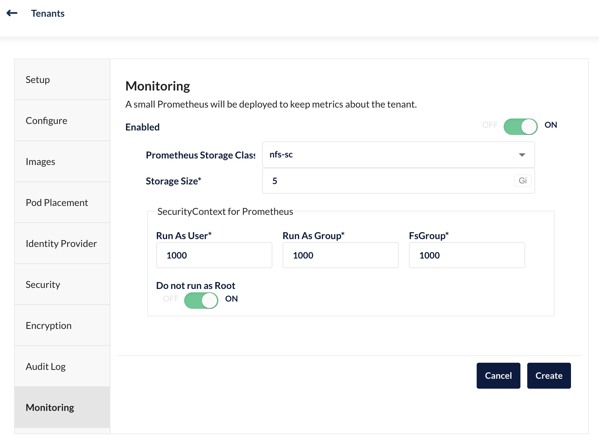The width and height of the screenshot is (599, 444).
Task: Click the Run As User input field
Action: point(214,255)
